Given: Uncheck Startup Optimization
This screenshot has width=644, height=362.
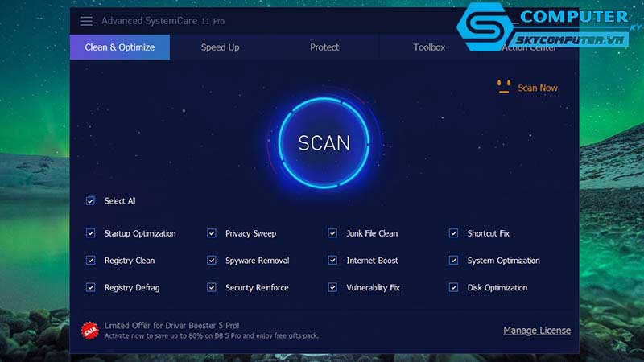Looking at the screenshot, I should [91, 233].
